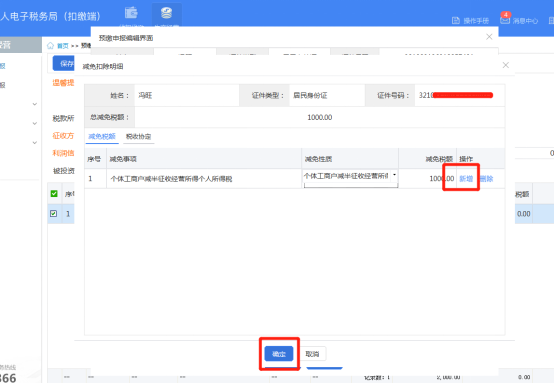Click the 减免税额 amount field in row 1
Viewport: 554px width, 384px height.
point(428,179)
